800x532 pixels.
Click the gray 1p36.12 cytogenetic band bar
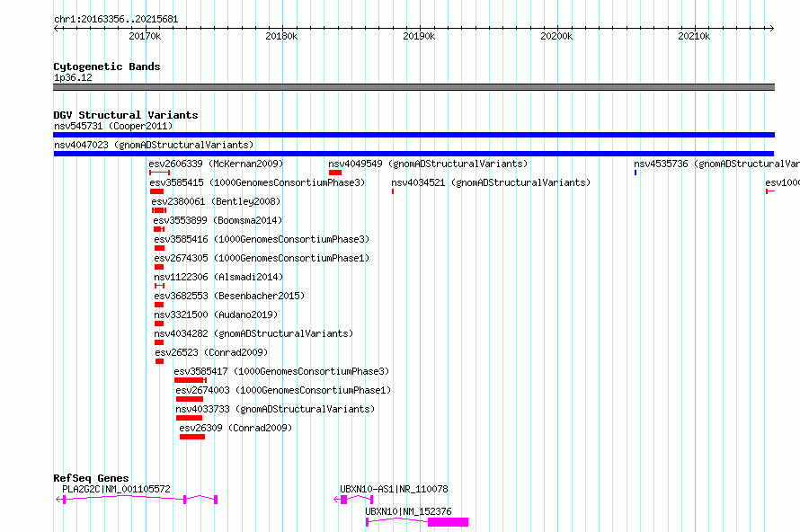coord(413,87)
